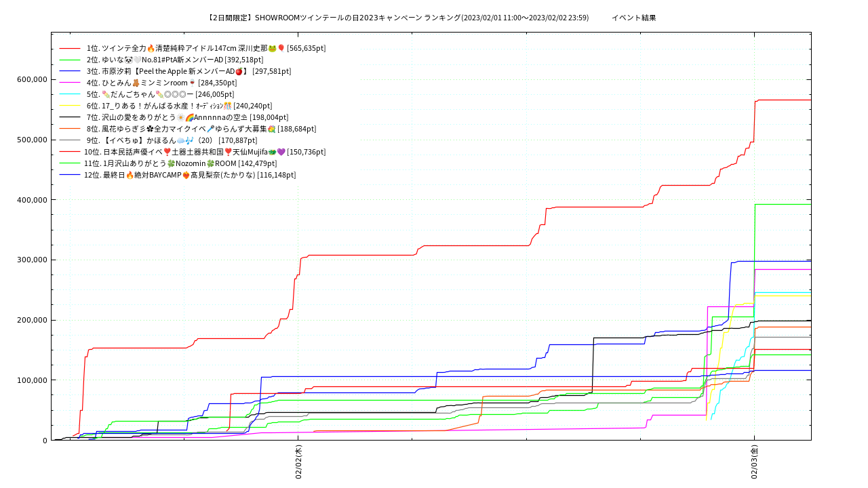Click magenta line sample beside the 4位 legend entry
The height and width of the screenshot is (488, 868).
click(x=70, y=83)
